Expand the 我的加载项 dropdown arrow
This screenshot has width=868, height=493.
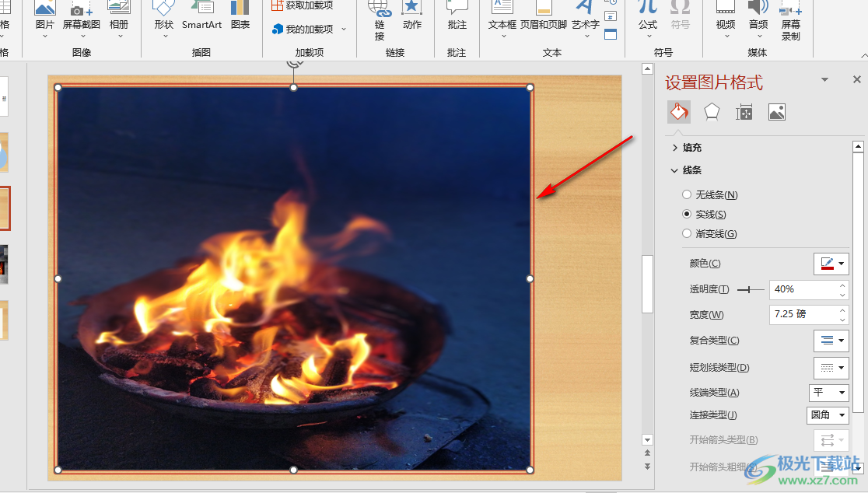click(x=345, y=29)
